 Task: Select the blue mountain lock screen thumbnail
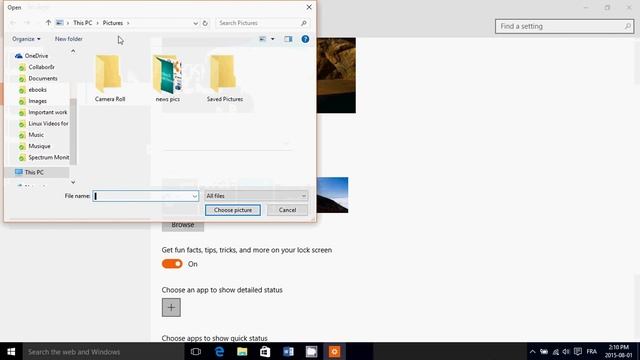pos(332,195)
